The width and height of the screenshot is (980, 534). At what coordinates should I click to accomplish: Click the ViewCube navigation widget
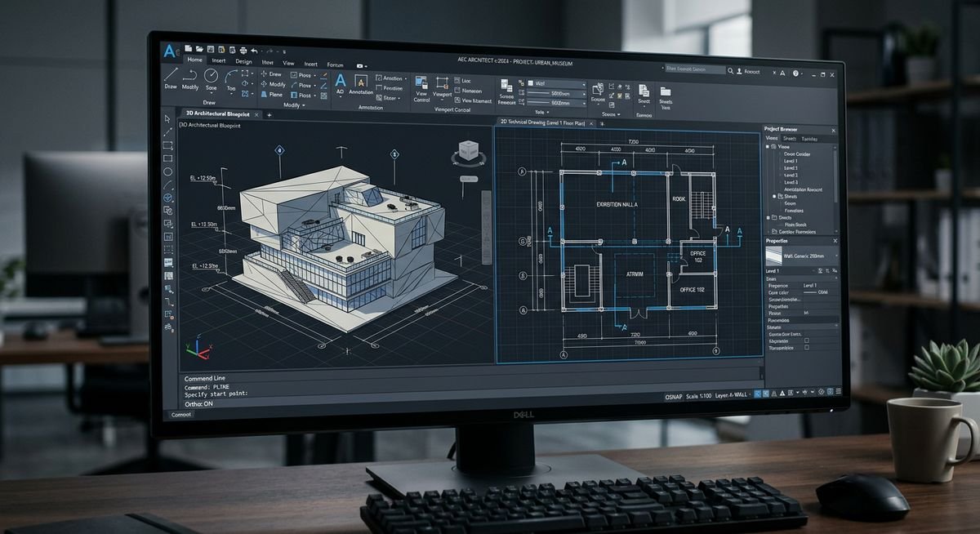(x=469, y=153)
